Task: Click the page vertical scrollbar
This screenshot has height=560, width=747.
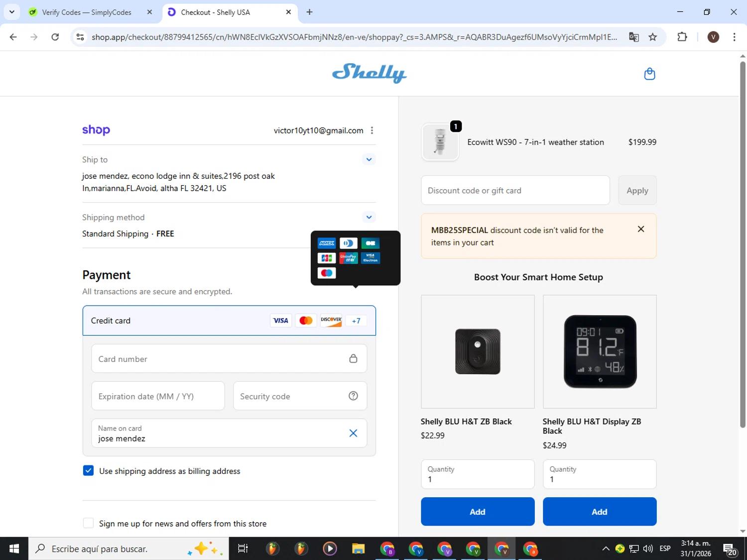Action: (743, 244)
